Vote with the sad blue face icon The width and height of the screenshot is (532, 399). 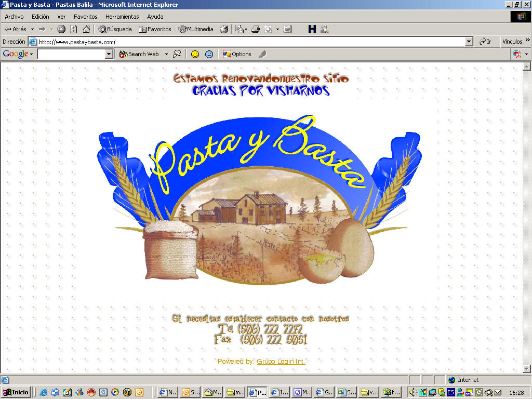coord(209,54)
